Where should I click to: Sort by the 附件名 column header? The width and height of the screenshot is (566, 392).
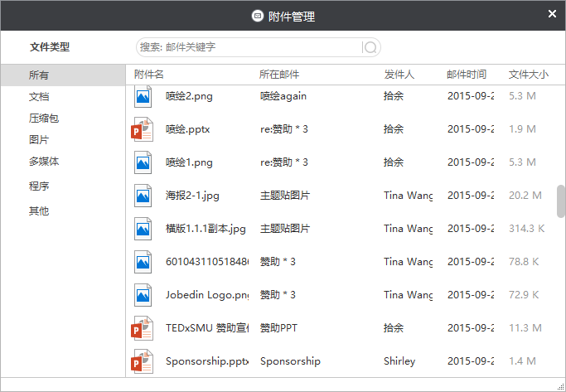pyautogui.click(x=149, y=75)
